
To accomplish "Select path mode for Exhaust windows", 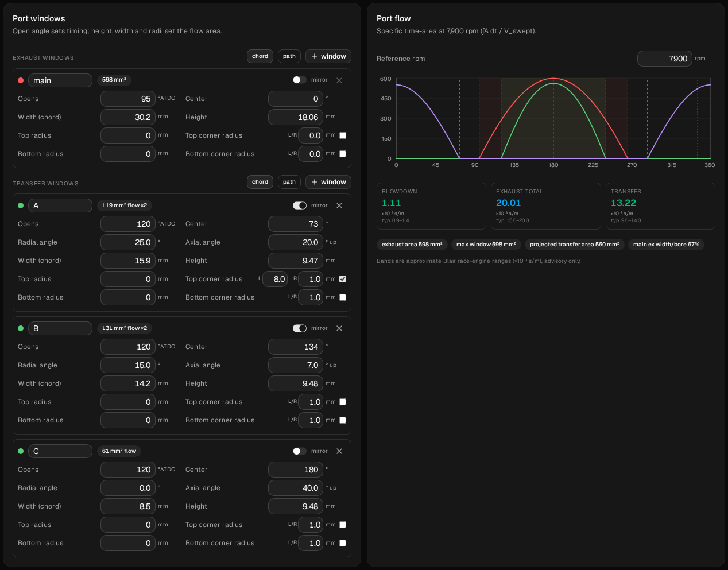I will (x=289, y=56).
